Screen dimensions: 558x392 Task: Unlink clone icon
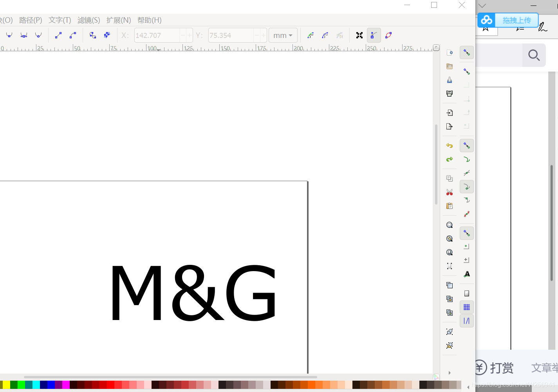(450, 313)
